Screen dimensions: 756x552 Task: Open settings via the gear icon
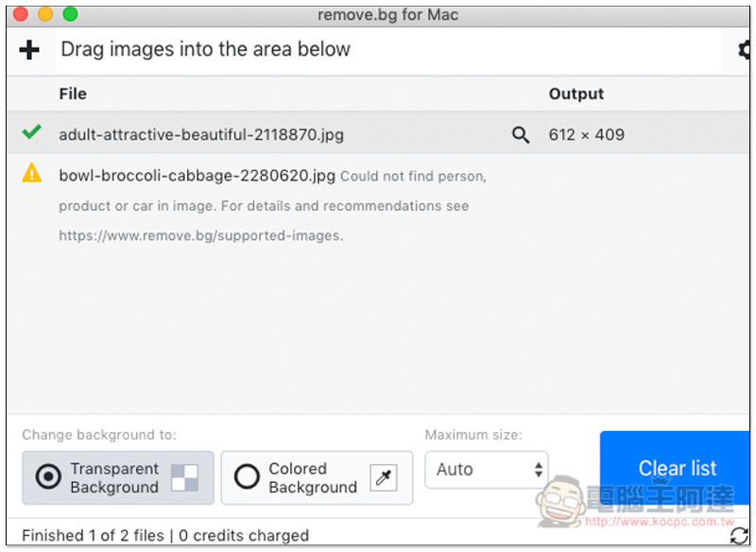(x=745, y=50)
